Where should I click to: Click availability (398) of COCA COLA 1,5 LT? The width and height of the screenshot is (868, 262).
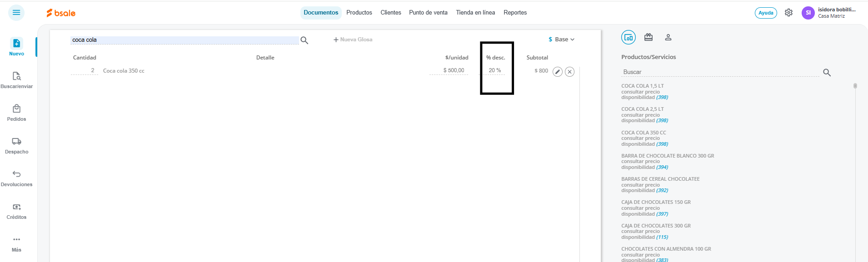[x=662, y=97]
